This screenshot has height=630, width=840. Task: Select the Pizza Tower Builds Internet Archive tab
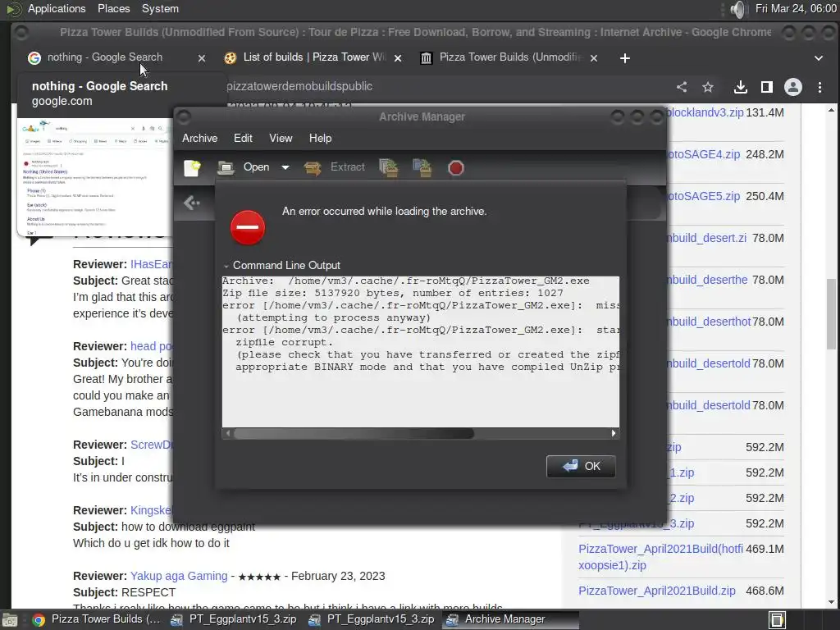point(509,57)
